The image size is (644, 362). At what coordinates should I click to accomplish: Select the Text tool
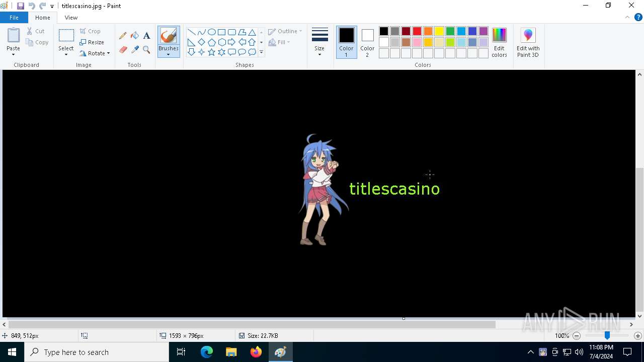coord(146,36)
